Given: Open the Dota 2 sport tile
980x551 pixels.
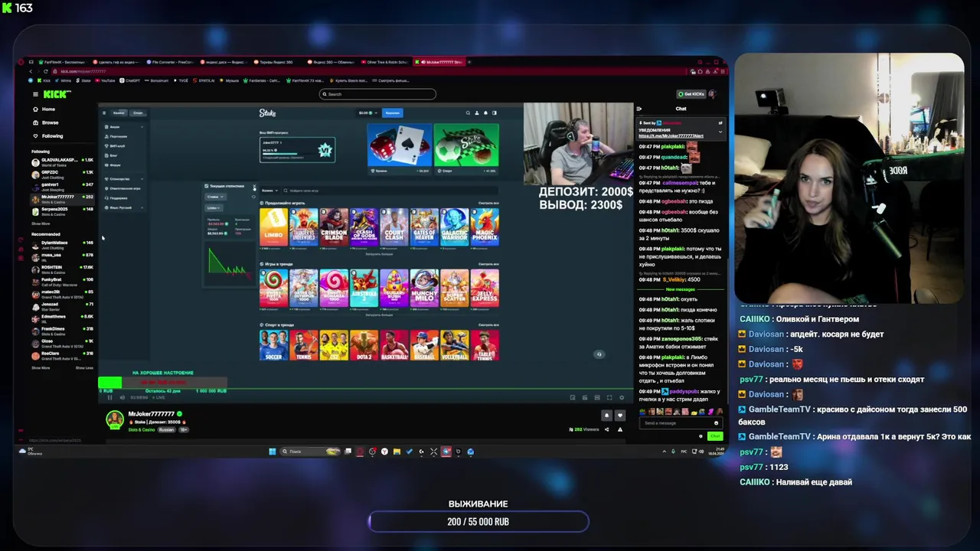Looking at the screenshot, I should click(x=364, y=345).
